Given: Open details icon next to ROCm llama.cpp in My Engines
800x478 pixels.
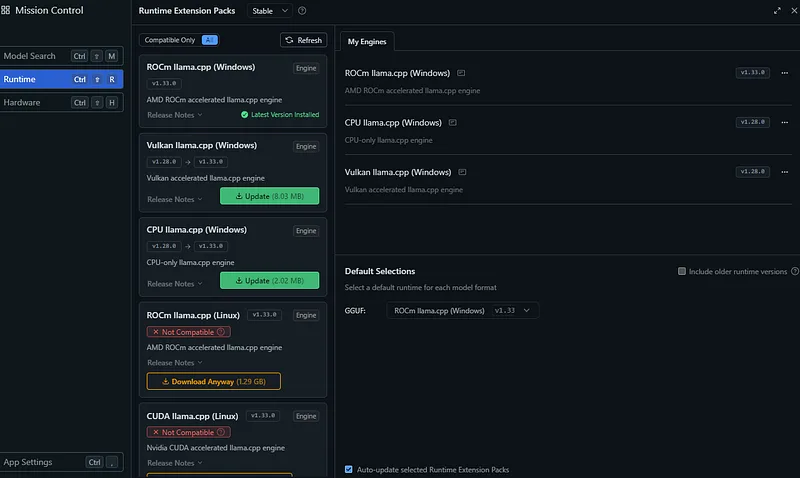Looking at the screenshot, I should 461,73.
